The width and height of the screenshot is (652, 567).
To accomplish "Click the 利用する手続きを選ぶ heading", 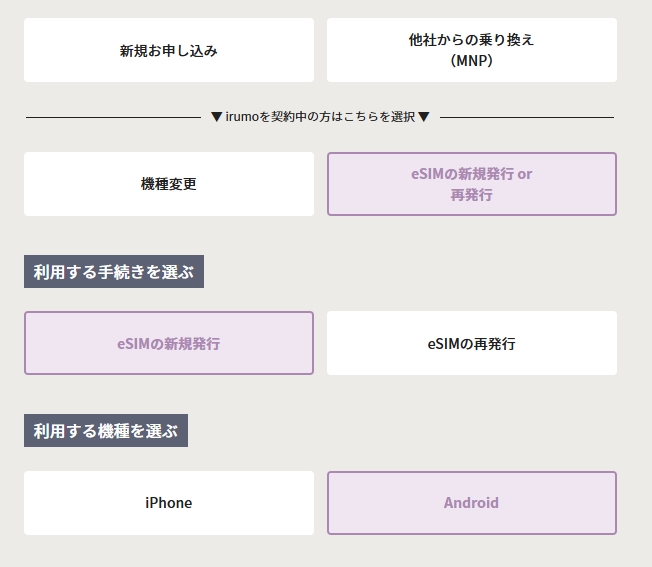I will (114, 271).
